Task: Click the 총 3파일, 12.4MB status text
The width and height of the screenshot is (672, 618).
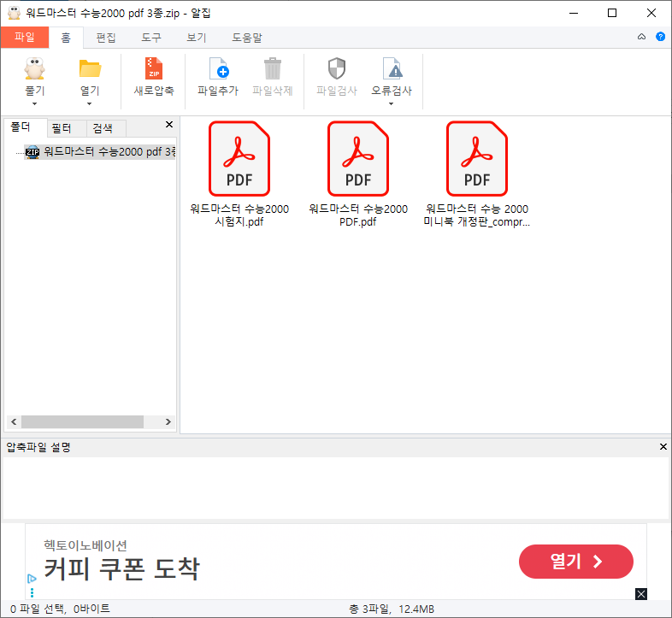Action: [x=392, y=609]
